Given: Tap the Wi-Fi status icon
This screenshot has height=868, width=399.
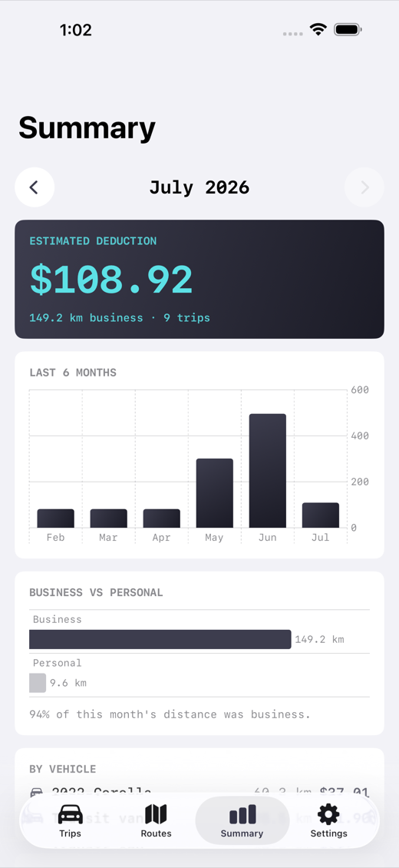Looking at the screenshot, I should tap(318, 29).
